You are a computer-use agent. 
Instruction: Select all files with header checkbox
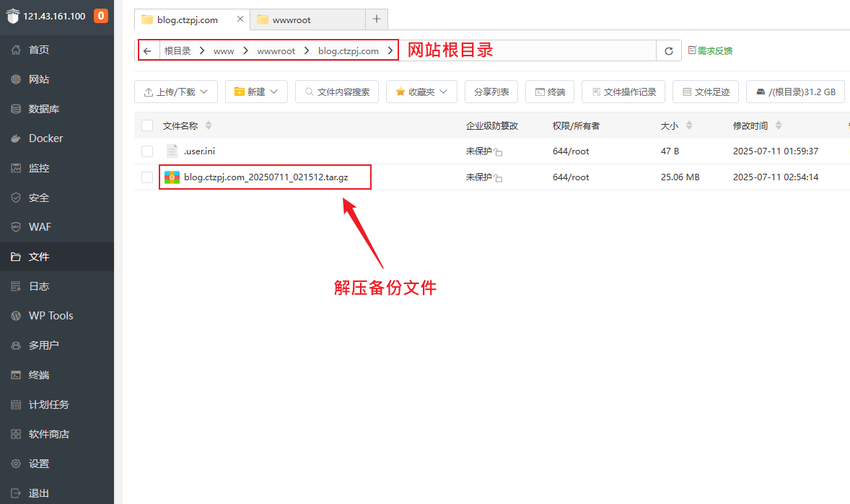point(147,125)
